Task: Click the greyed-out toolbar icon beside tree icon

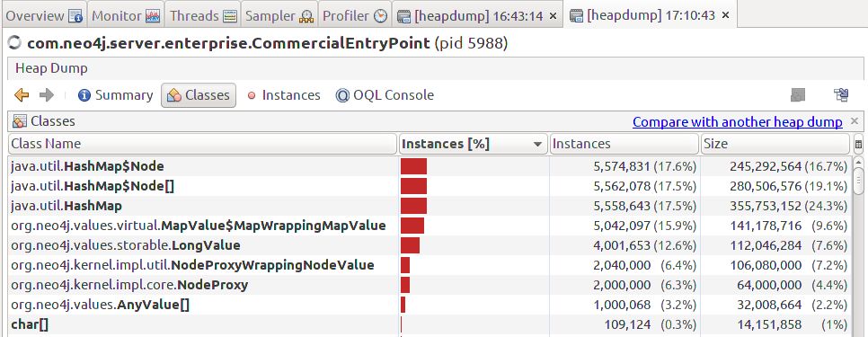Action: pos(798,95)
